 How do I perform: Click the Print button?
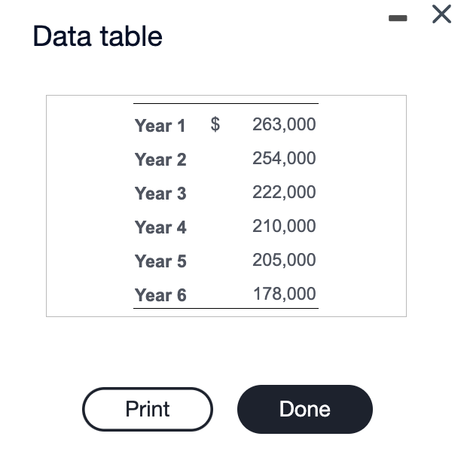(x=148, y=409)
